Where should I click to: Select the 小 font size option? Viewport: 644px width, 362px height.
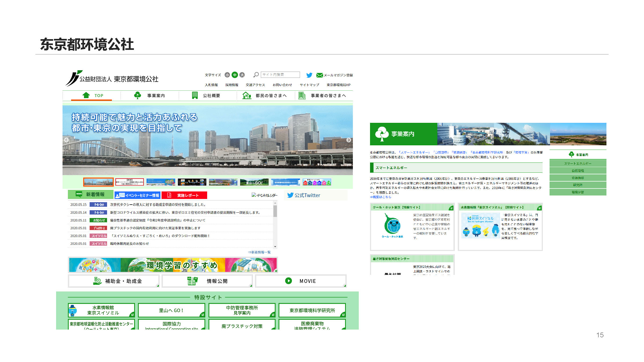[x=227, y=75]
